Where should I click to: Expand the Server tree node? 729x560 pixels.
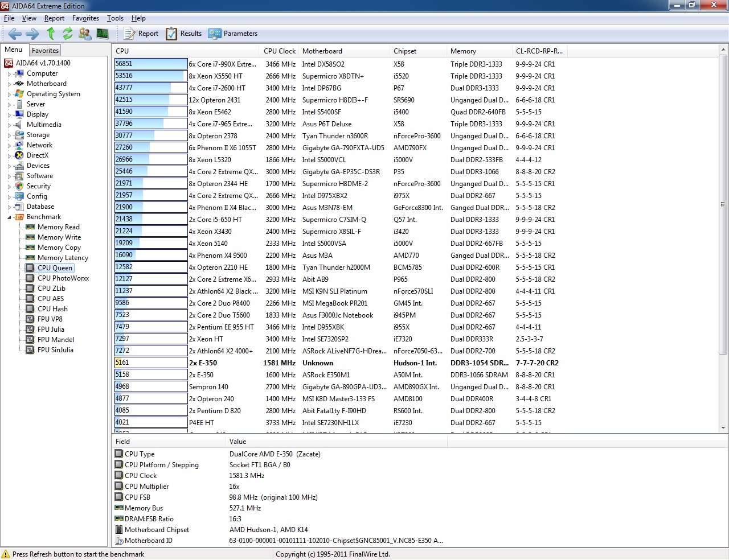(9, 105)
